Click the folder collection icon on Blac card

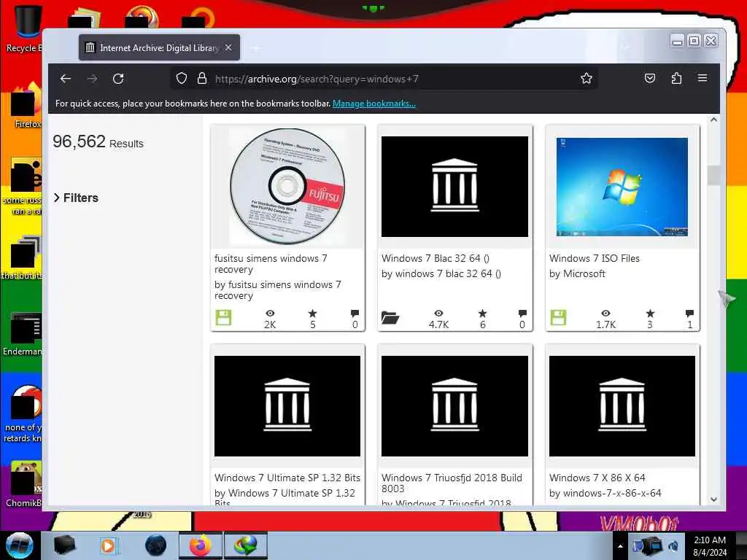(390, 318)
